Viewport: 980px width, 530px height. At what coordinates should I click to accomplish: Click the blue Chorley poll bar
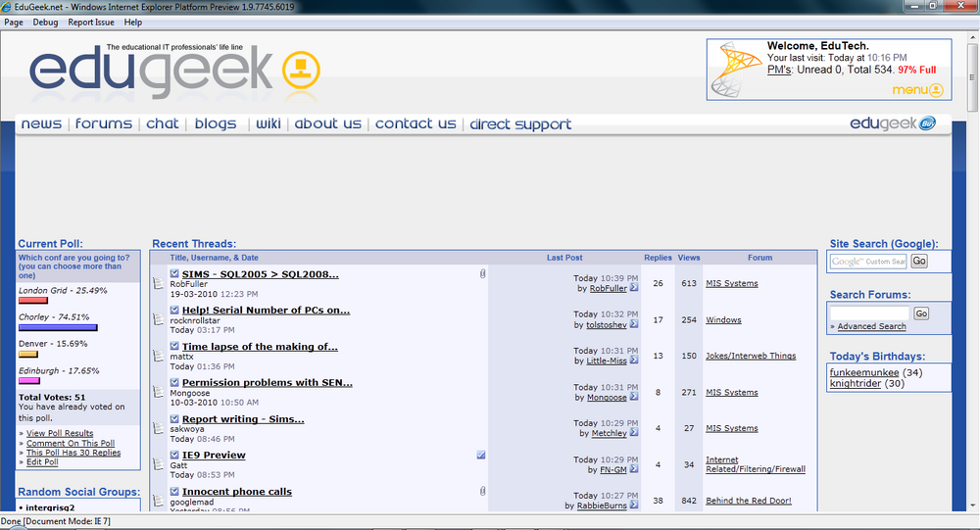[x=58, y=327]
